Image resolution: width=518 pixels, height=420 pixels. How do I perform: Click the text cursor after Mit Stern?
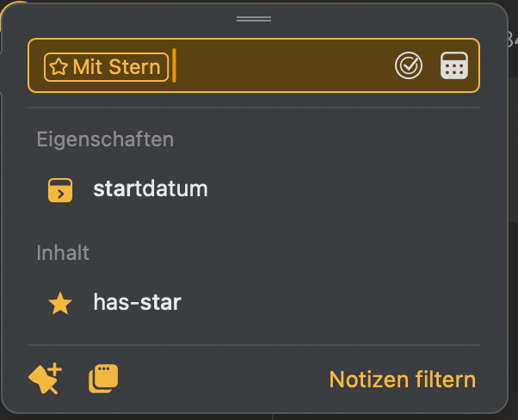174,65
